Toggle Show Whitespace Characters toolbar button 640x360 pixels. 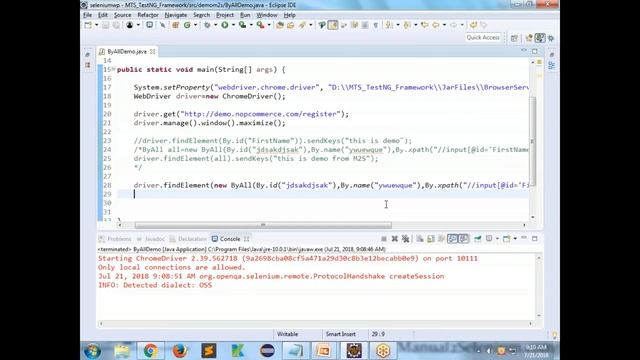pos(376,25)
